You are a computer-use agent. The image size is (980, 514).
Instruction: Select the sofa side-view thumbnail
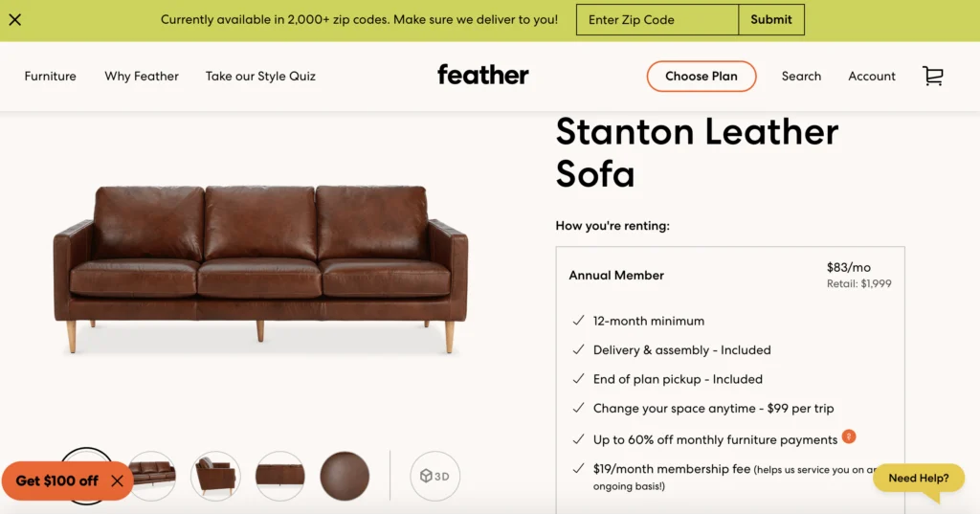215,476
